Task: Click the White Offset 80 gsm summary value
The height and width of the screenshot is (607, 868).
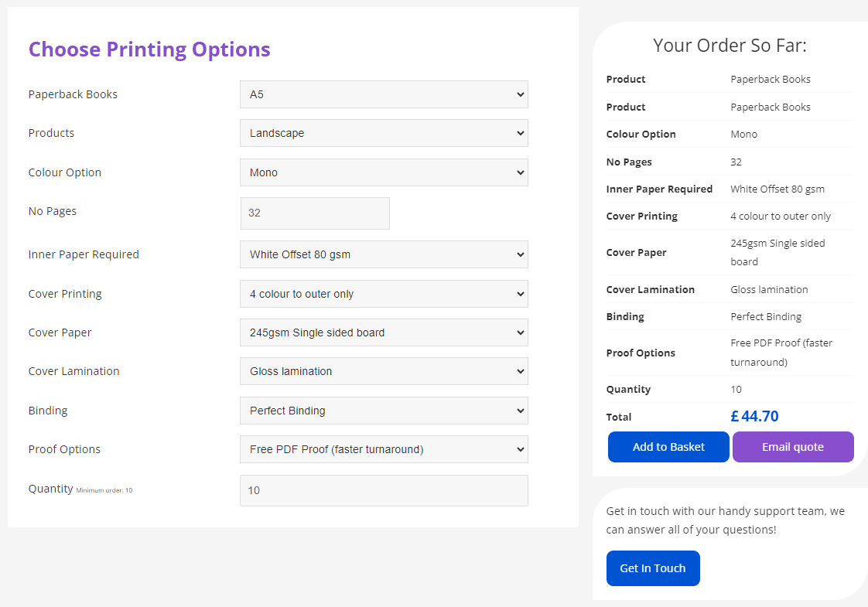Action: (777, 189)
